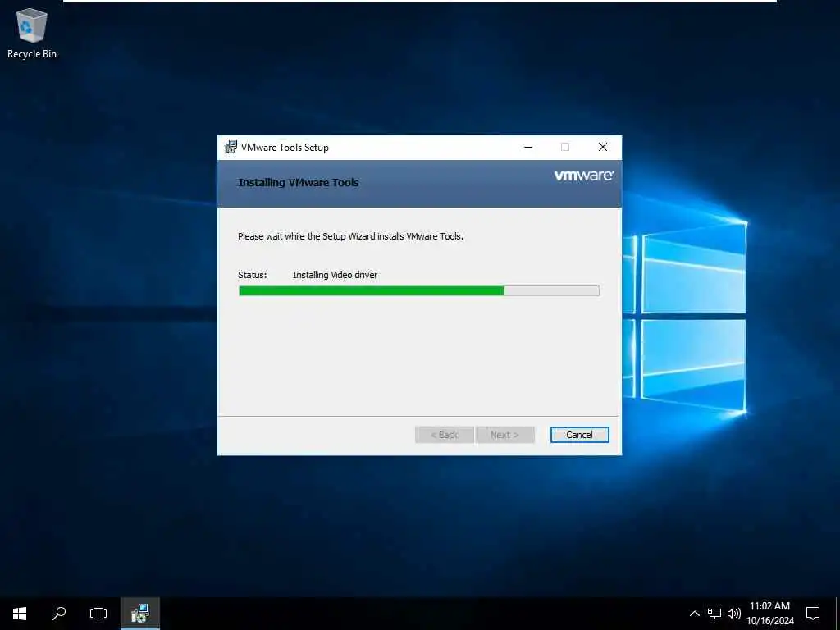Open the Recycle Bin desktop icon
The width and height of the screenshot is (840, 630).
tap(32, 34)
